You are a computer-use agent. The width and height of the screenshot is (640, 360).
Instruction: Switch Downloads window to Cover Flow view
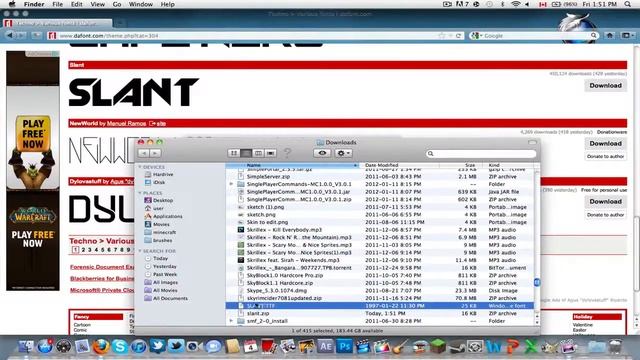270,153
